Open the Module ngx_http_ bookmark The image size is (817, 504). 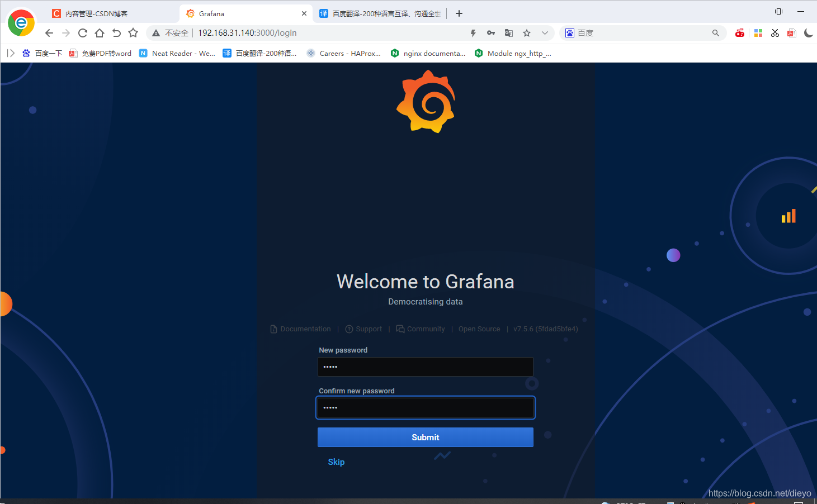coord(513,53)
